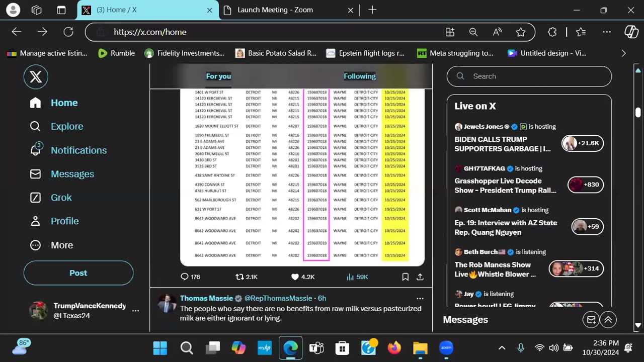The image size is (644, 362).
Task: Open account menu dots next to TrumpVanceKennedy
Action: pos(135,311)
